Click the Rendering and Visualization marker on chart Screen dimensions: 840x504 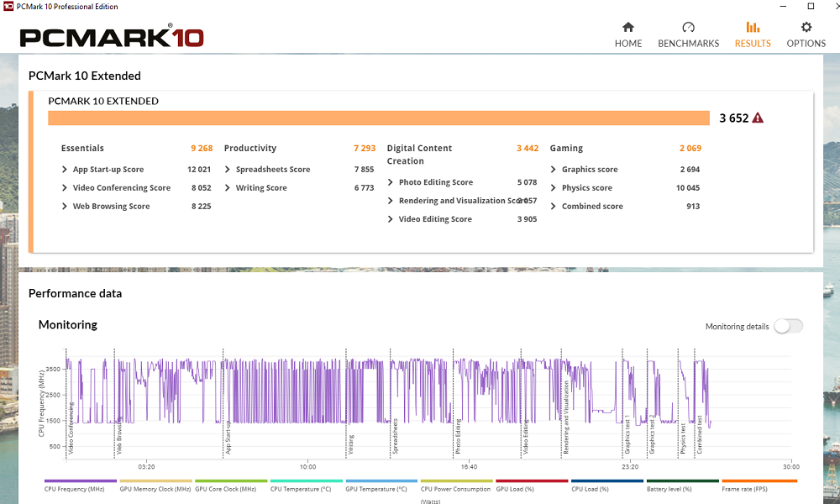tap(565, 417)
